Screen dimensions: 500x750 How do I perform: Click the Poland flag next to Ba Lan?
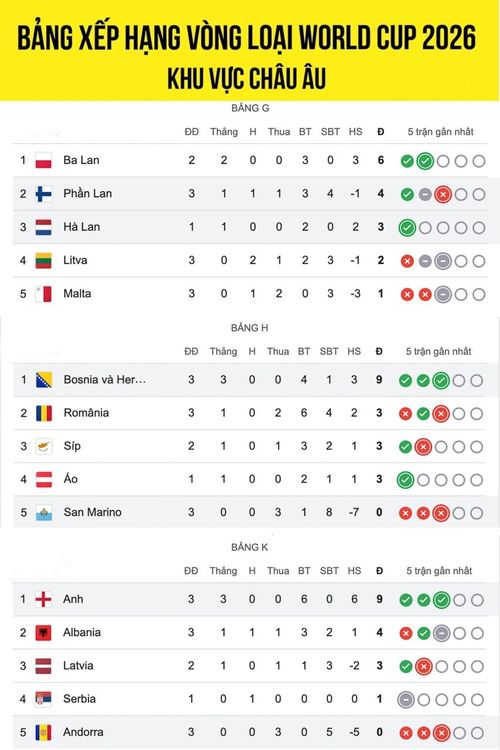click(44, 160)
